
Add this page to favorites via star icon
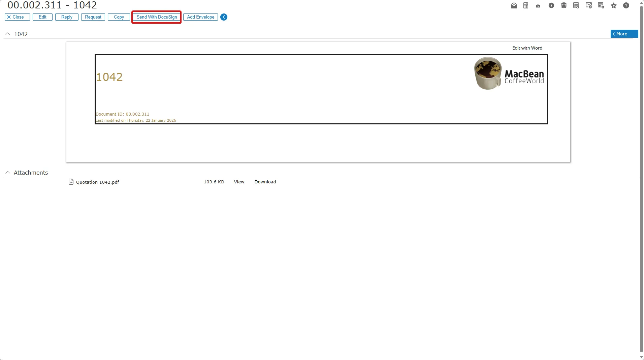tap(614, 5)
